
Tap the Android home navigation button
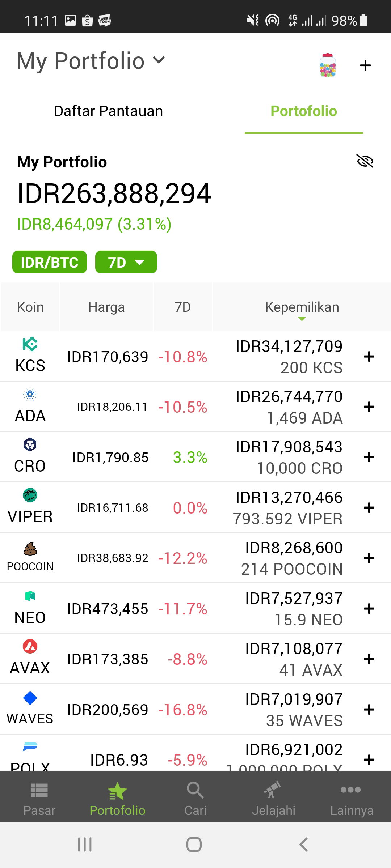(x=194, y=845)
